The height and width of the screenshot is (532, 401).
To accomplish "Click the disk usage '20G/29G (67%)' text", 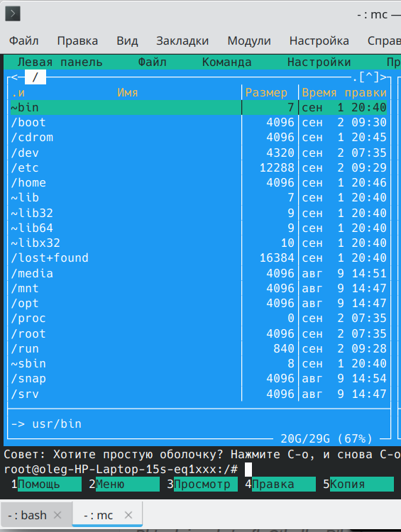I will click(x=326, y=438).
